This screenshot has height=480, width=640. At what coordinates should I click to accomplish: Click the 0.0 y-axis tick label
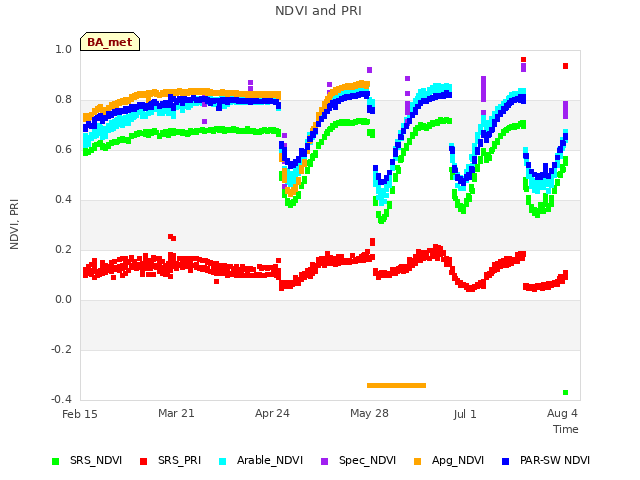click(63, 300)
